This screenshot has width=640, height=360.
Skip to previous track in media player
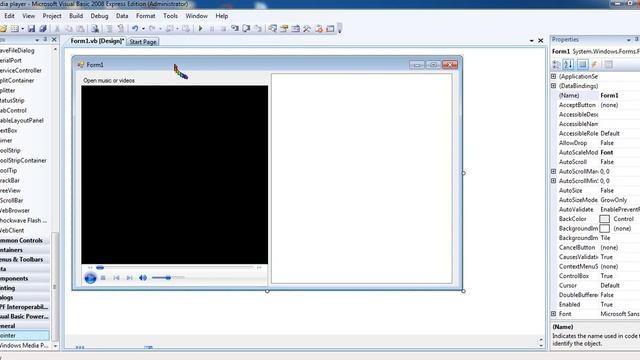(116, 278)
